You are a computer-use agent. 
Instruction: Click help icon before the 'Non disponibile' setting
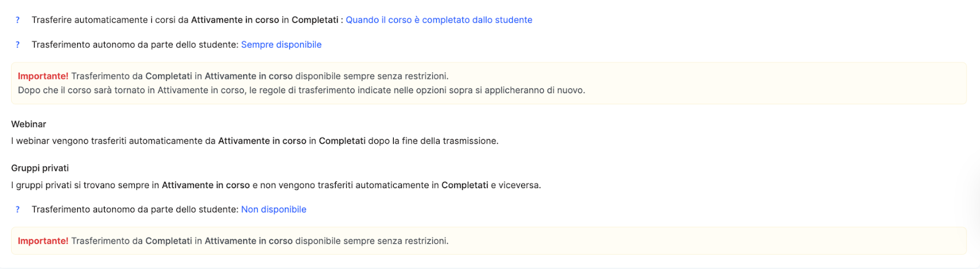(18, 210)
